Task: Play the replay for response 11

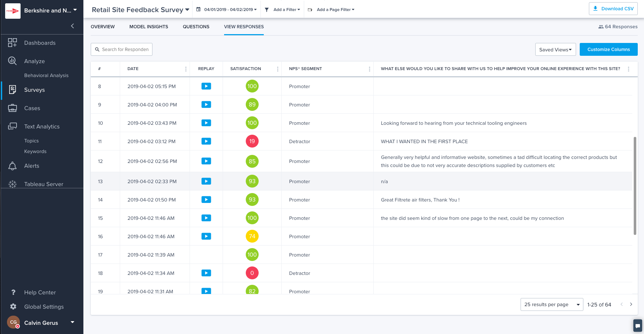Action: click(206, 141)
